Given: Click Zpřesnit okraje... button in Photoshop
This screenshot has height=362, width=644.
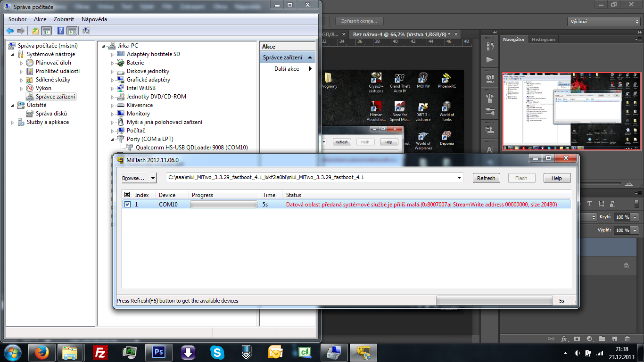Looking at the screenshot, I should [x=359, y=21].
